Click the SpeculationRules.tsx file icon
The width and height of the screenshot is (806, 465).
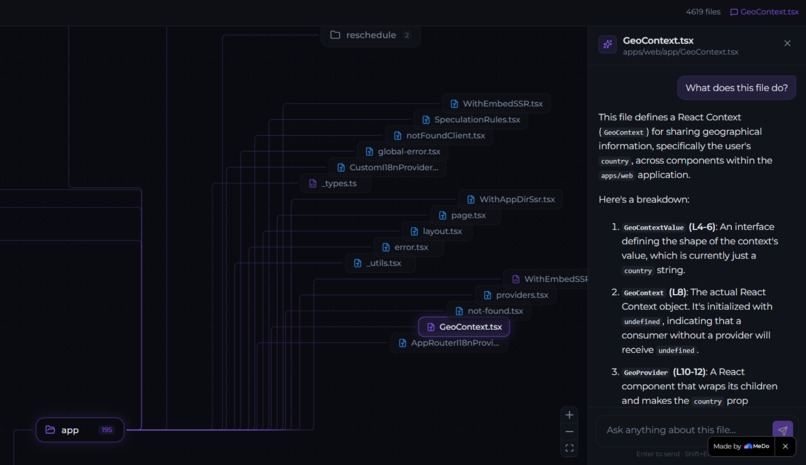point(426,120)
